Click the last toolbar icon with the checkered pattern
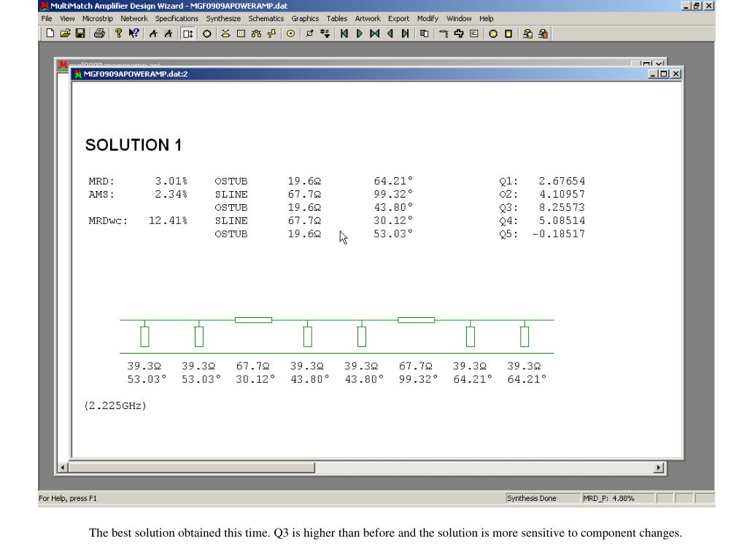 point(543,34)
